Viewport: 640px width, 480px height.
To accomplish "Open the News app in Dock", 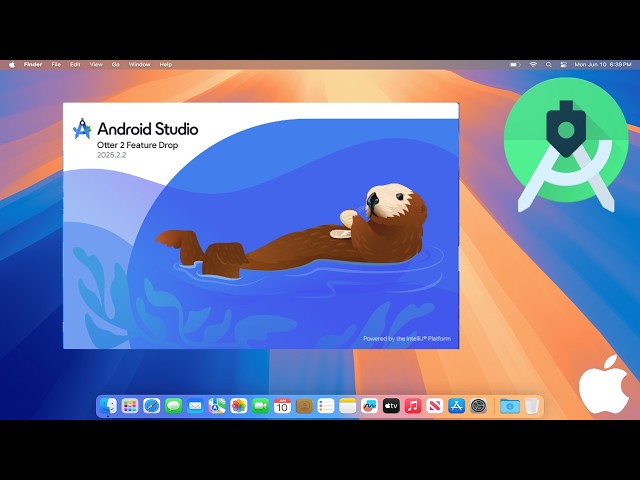I will coord(435,406).
